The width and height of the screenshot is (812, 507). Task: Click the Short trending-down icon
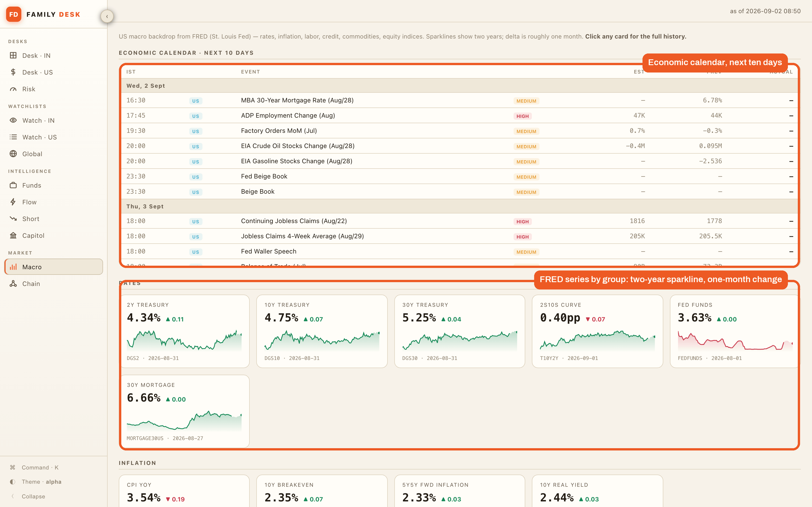pos(13,219)
